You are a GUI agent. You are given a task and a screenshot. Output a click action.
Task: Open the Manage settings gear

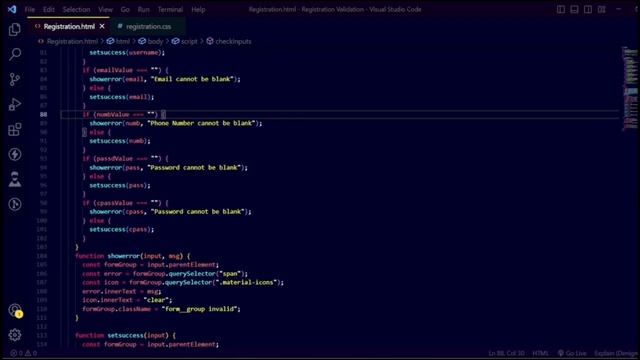(15, 335)
